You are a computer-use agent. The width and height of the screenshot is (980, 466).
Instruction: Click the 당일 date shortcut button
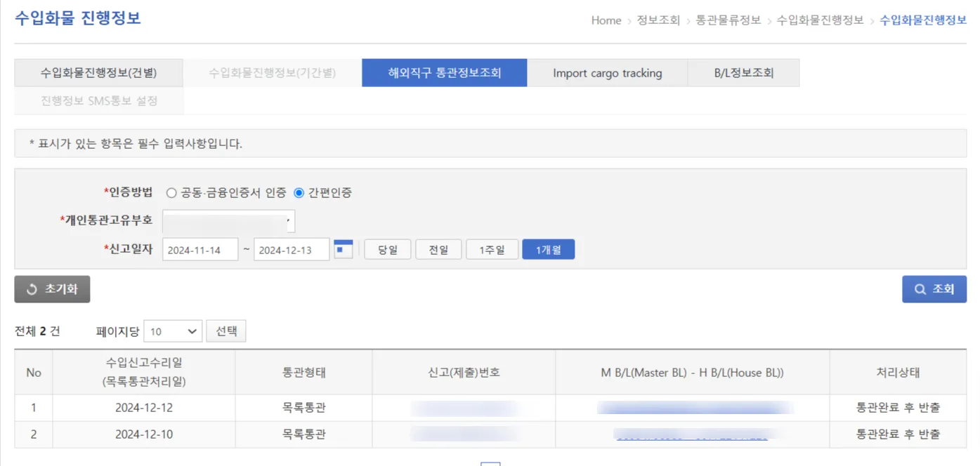387,248
